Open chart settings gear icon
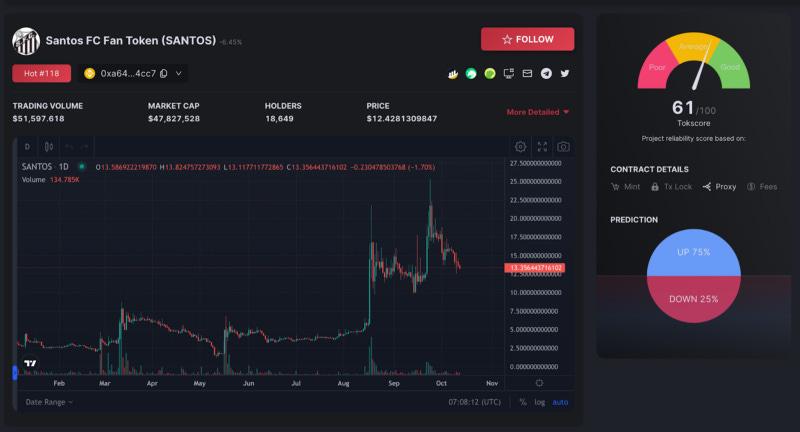Viewport: 800px width, 432px height. [x=520, y=147]
